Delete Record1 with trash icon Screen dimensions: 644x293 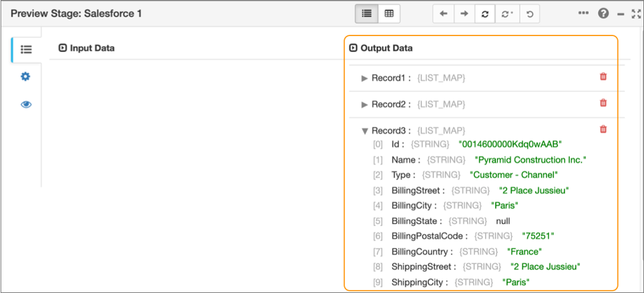coord(603,77)
